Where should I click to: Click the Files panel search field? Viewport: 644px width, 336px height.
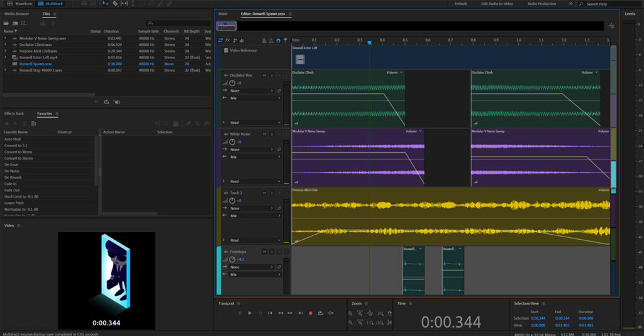(x=178, y=23)
